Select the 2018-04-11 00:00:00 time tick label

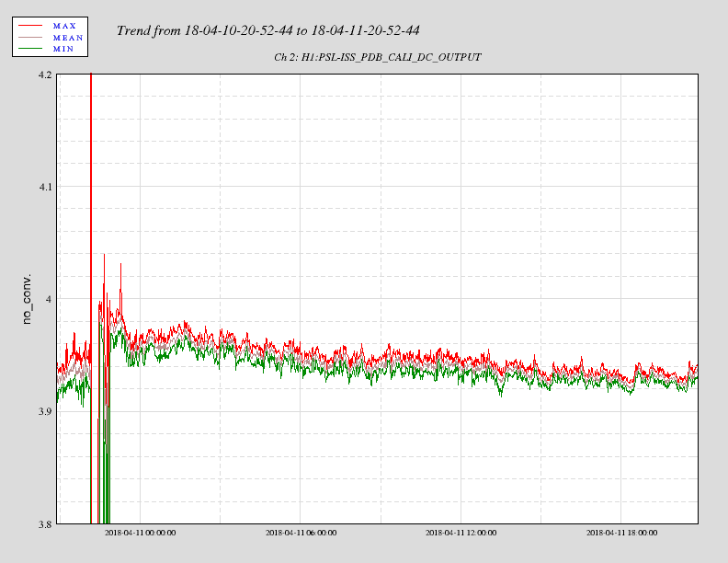coord(140,533)
